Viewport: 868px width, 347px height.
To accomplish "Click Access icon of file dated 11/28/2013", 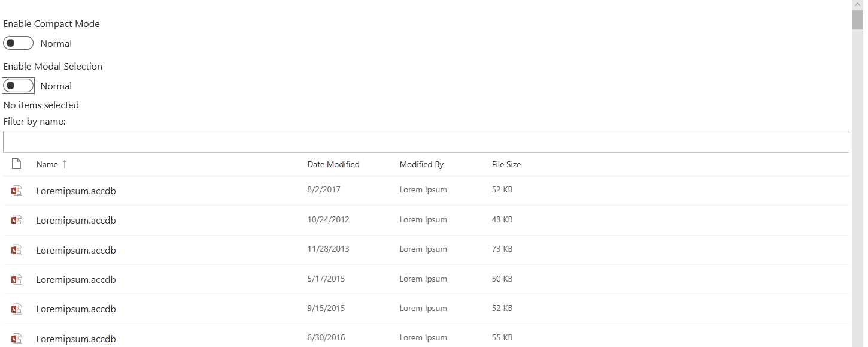I will click(17, 250).
